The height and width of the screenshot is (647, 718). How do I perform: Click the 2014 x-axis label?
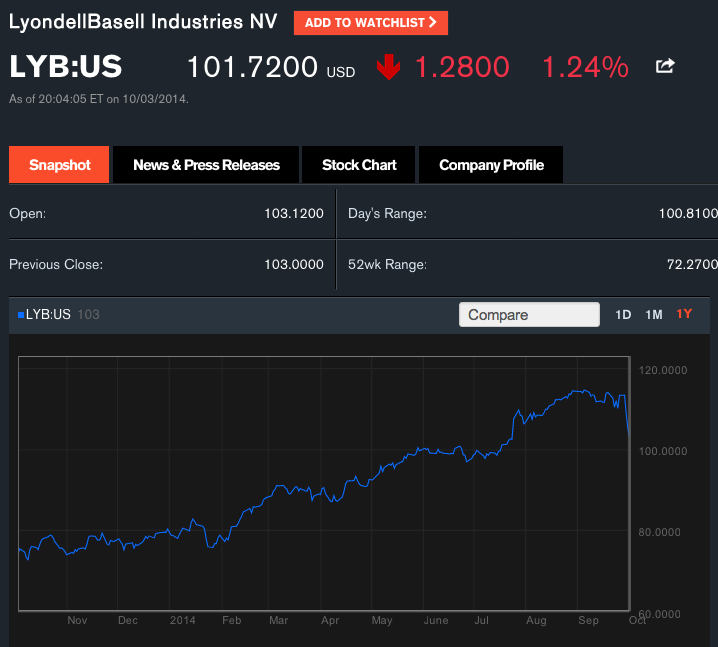pos(183,620)
